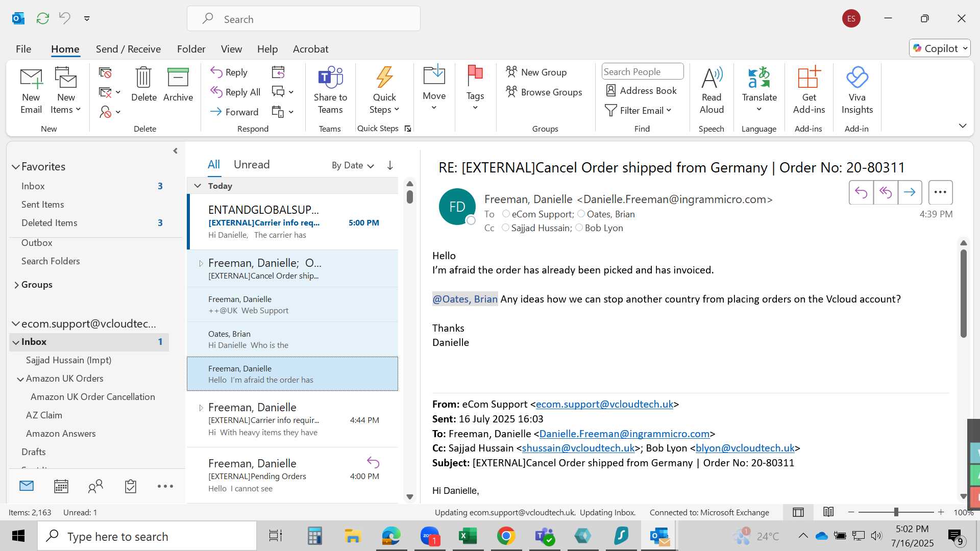Focus the Search People field
The height and width of the screenshot is (551, 980).
point(643,71)
